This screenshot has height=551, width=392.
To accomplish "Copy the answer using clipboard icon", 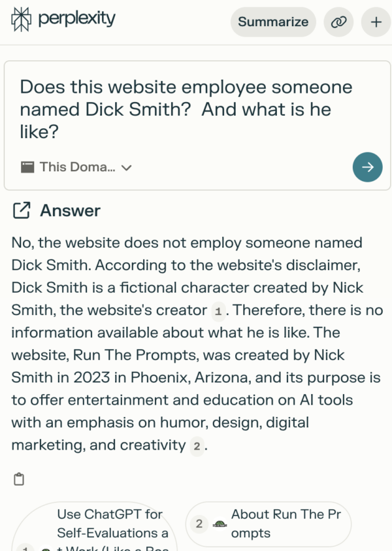I will coord(19,480).
